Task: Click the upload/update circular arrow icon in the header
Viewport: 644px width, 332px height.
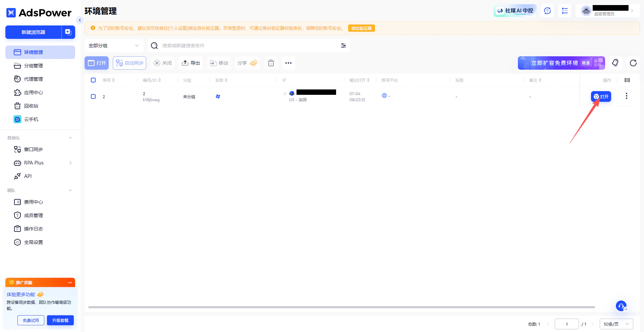Action: [547, 11]
